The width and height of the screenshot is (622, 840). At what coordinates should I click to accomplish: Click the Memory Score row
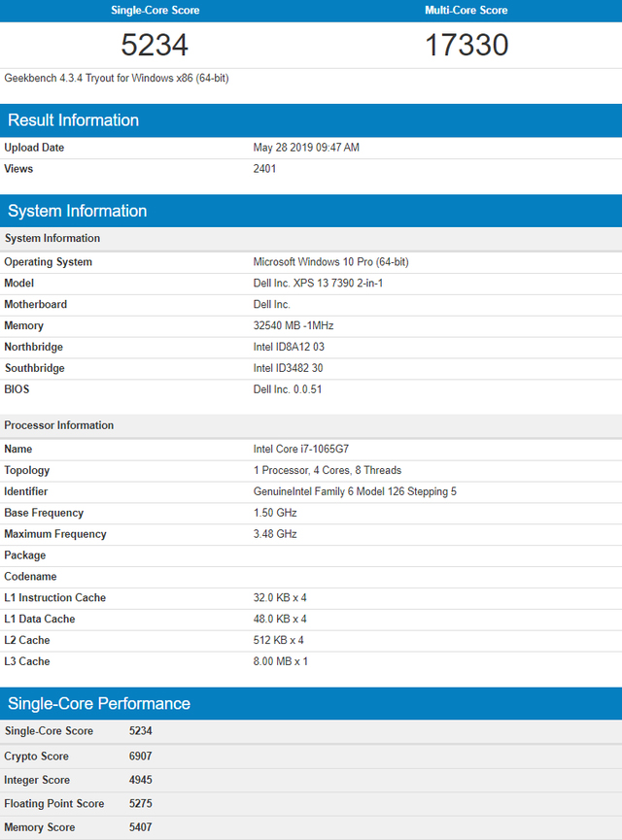311,827
